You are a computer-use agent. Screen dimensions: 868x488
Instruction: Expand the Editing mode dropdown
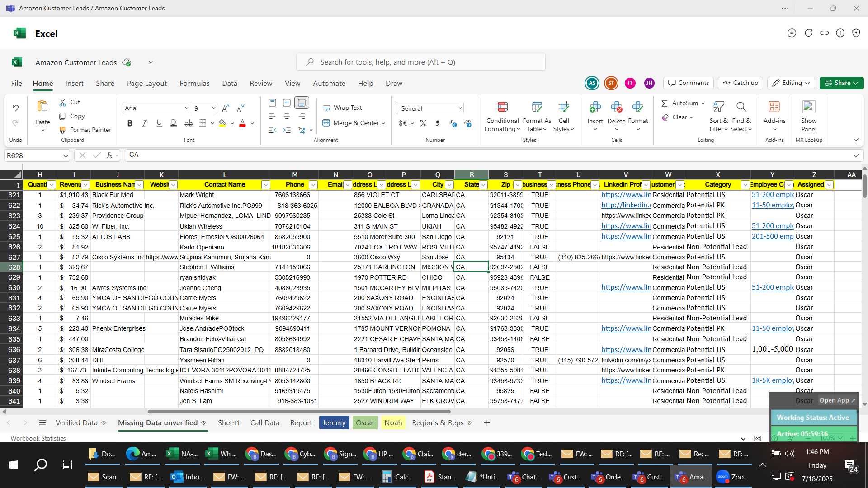(807, 83)
